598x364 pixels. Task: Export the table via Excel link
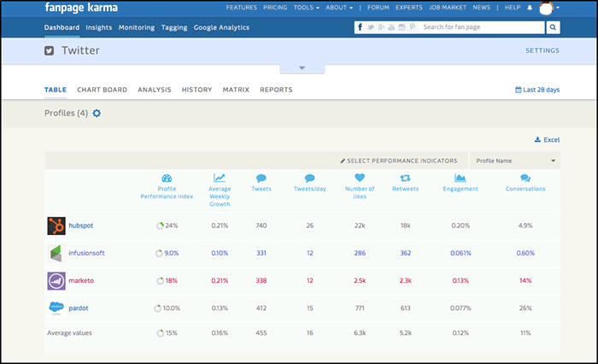548,139
